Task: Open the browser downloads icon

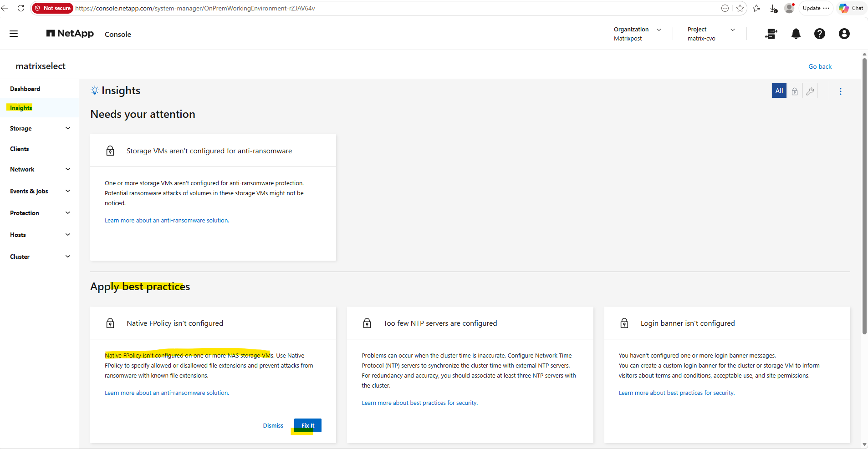Action: (773, 8)
